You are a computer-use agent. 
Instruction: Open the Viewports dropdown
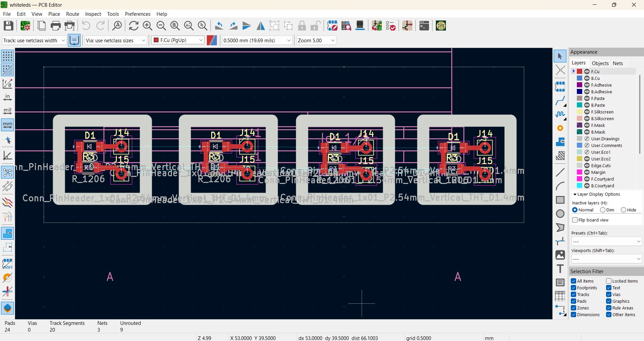pyautogui.click(x=606, y=259)
